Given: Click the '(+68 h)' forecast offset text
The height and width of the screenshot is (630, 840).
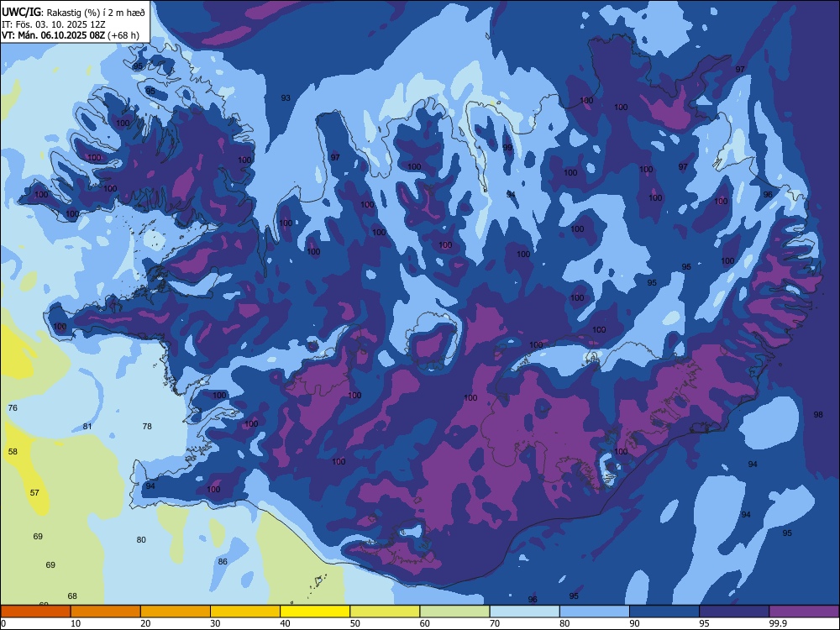Looking at the screenshot, I should (123, 35).
